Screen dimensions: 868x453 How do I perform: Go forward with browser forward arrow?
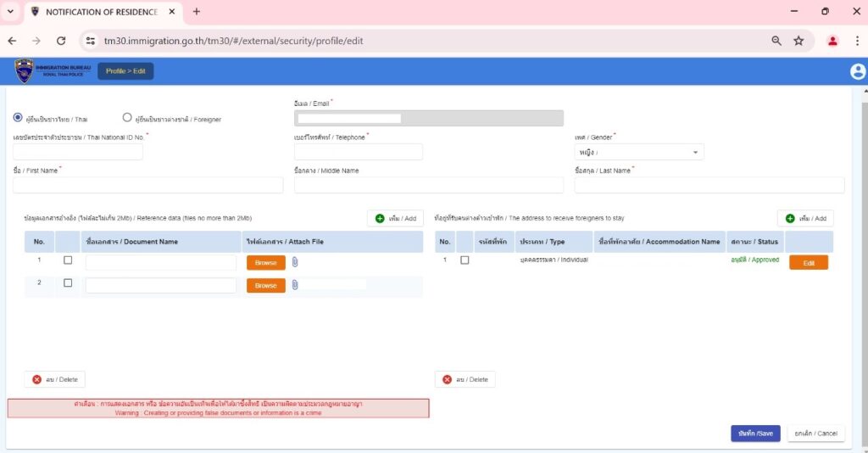(36, 41)
